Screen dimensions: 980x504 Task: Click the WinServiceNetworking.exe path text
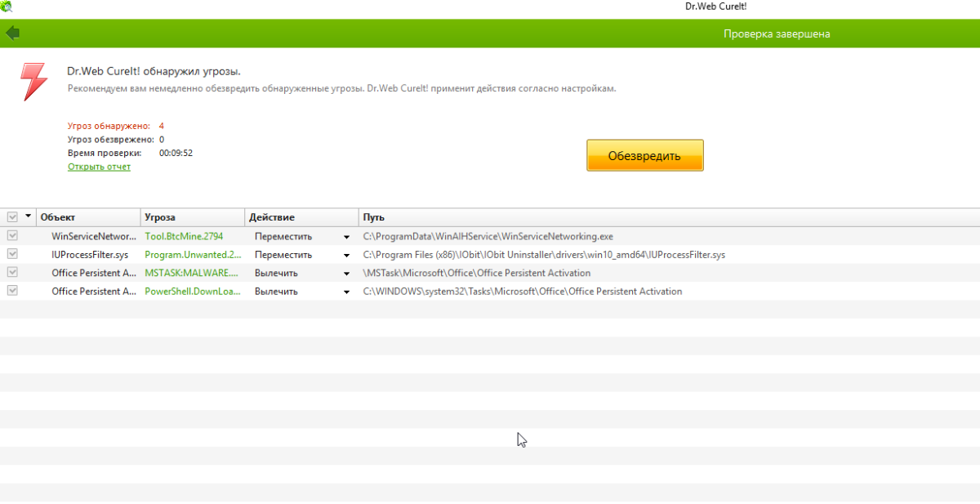point(488,236)
